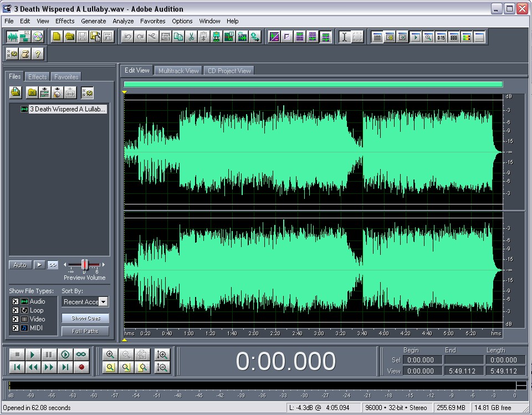Click the Preview Volume slider handle
This screenshot has height=415, width=532.
tap(85, 265)
